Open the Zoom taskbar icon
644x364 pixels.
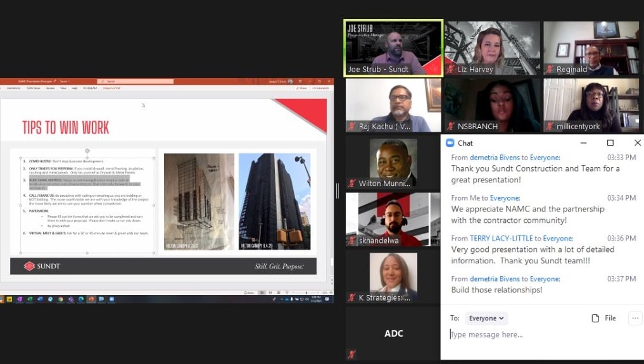click(111, 299)
